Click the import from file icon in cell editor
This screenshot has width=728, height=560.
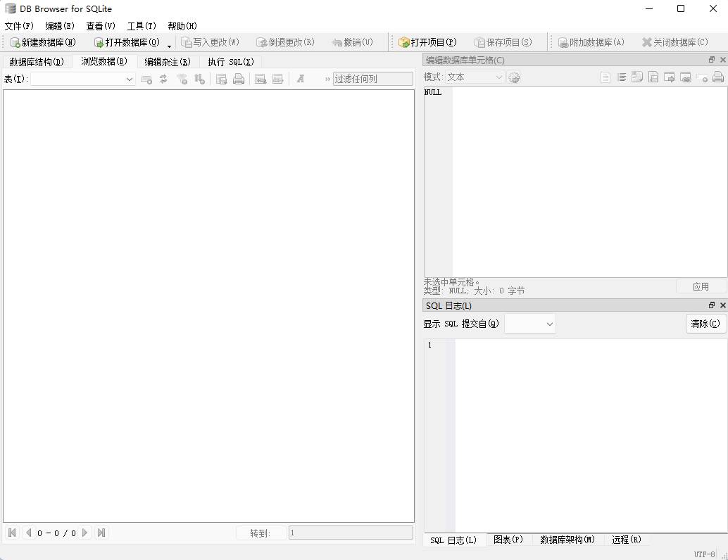(x=637, y=77)
